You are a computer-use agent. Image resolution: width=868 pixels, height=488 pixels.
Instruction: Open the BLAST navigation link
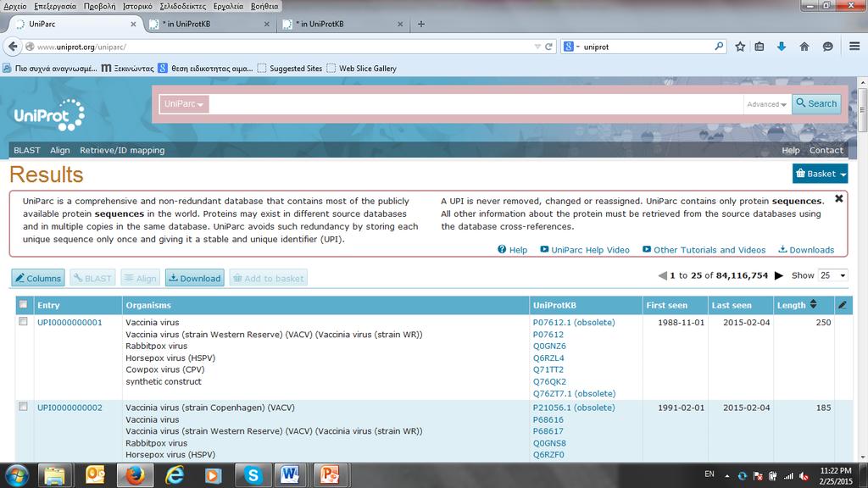pyautogui.click(x=27, y=150)
